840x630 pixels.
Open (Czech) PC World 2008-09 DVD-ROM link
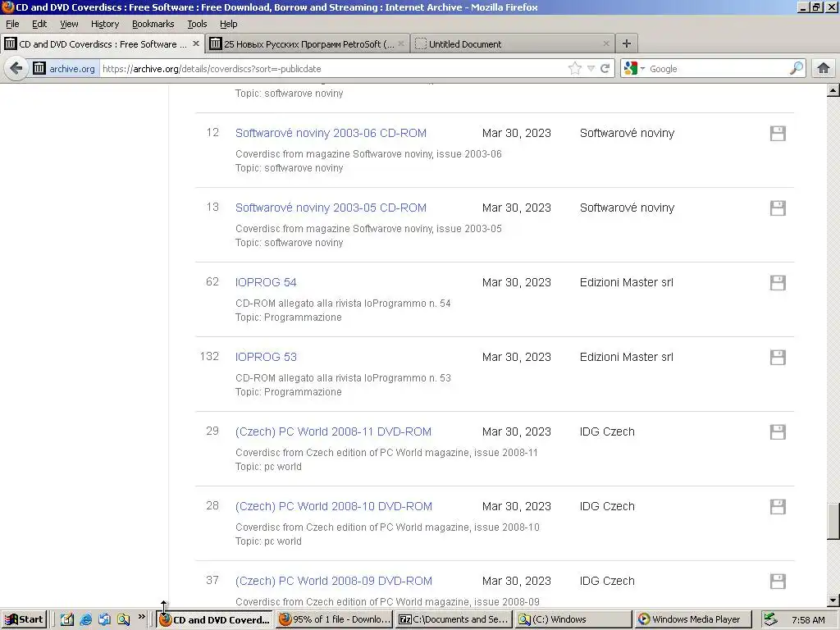[x=334, y=581]
